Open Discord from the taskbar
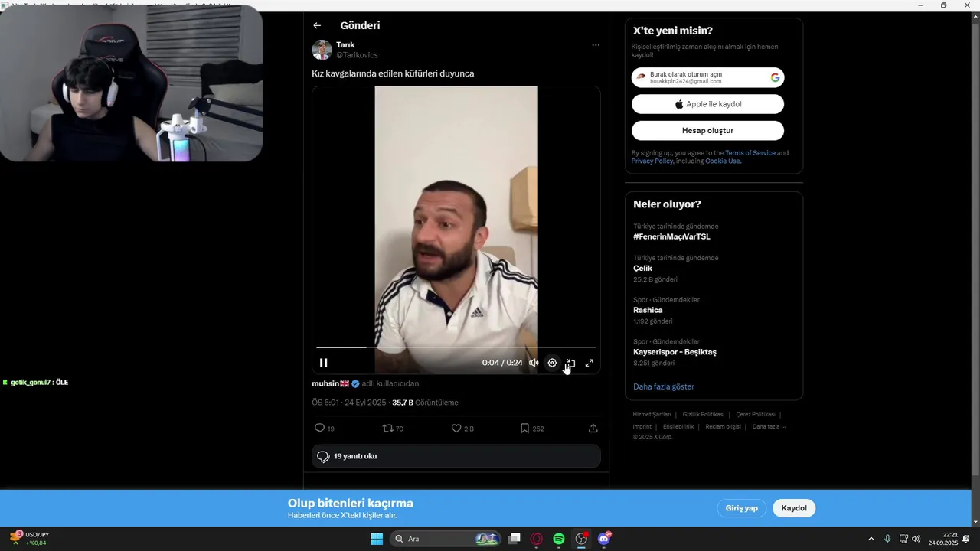 tap(604, 539)
